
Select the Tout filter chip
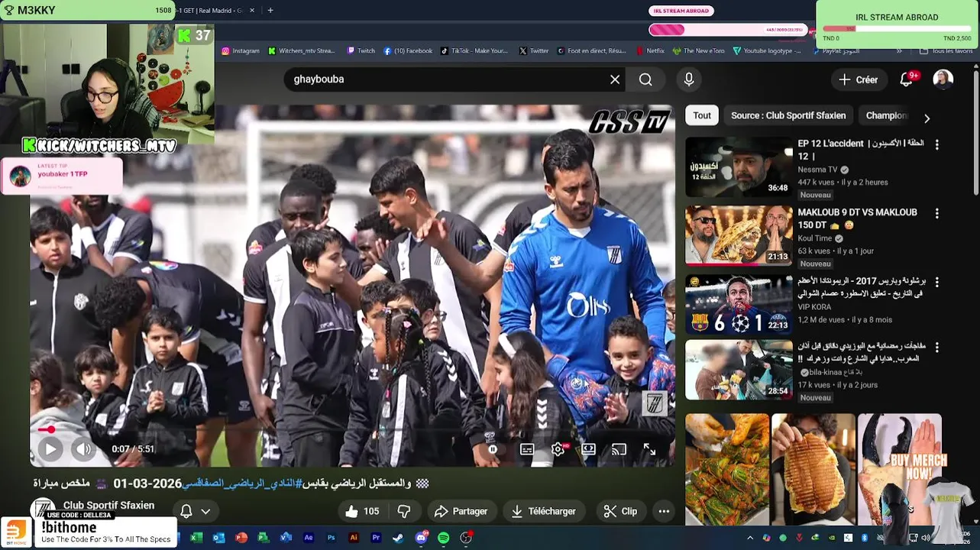coord(702,115)
